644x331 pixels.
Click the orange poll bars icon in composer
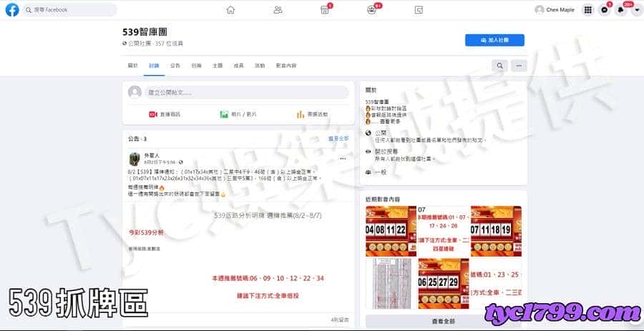(301, 114)
